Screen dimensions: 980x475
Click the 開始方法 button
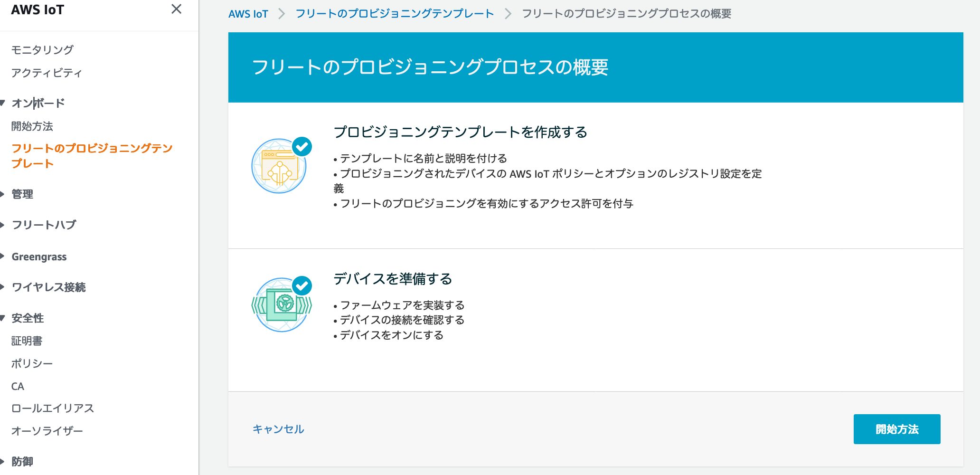pos(896,429)
